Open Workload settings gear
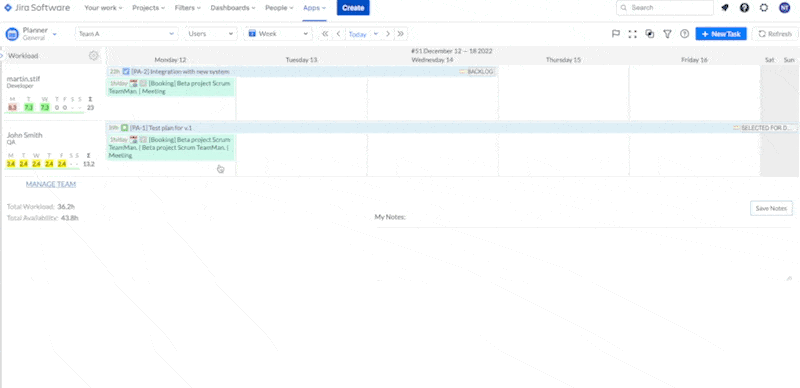The width and height of the screenshot is (800, 388). pos(93,56)
